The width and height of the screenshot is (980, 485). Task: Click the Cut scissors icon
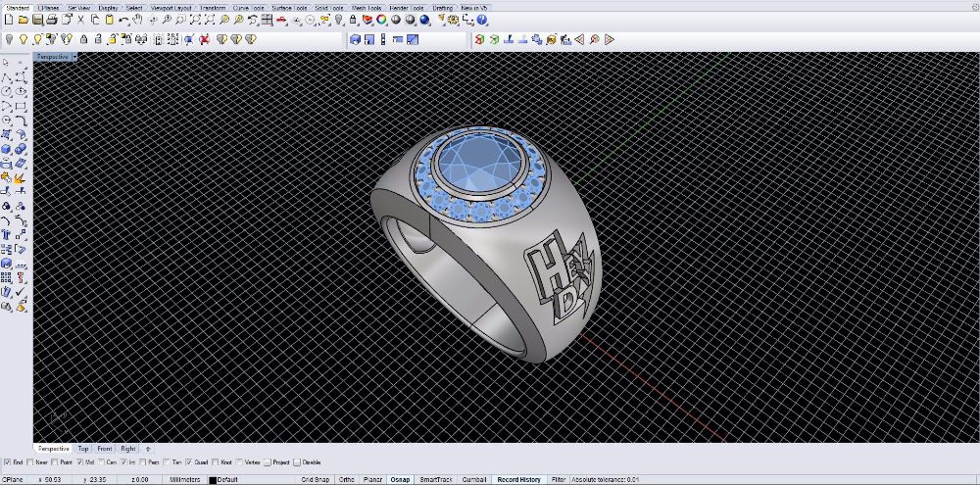80,20
